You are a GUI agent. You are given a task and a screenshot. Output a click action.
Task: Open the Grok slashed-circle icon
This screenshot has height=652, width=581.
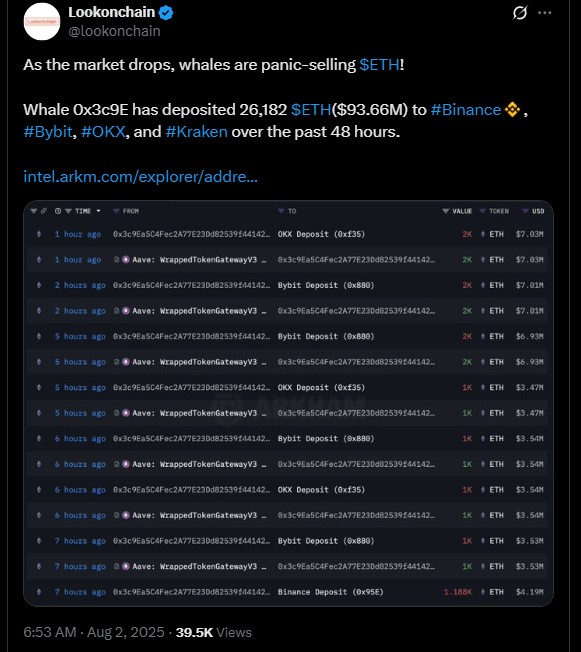click(x=520, y=13)
